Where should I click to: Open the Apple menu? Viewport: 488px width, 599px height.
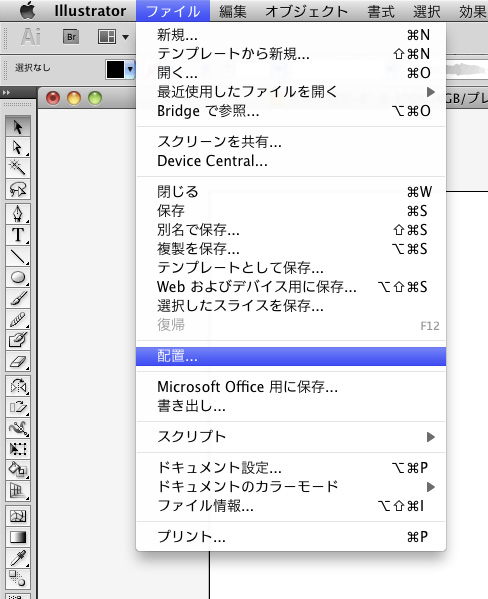tap(28, 10)
